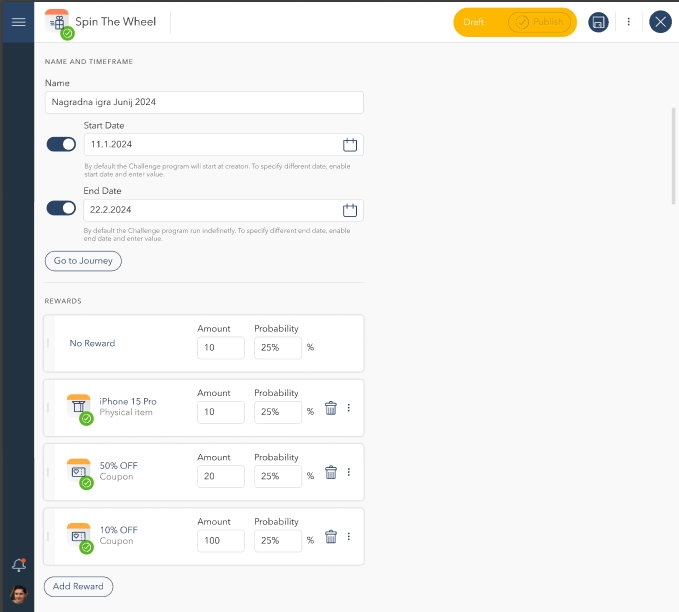This screenshot has height=612, width=679.
Task: Open more options for iPhone 15 Pro
Action: pyautogui.click(x=349, y=408)
